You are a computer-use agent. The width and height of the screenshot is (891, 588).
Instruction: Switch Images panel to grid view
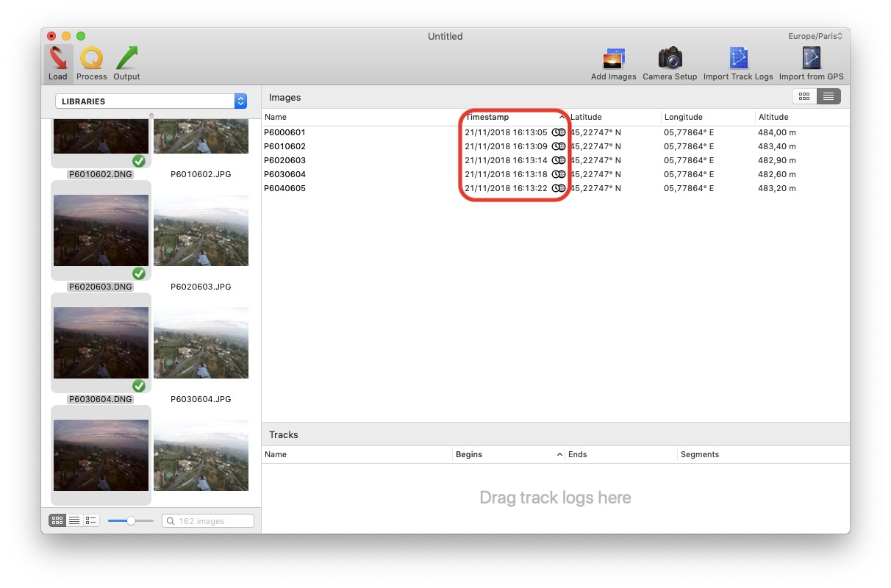coord(804,96)
